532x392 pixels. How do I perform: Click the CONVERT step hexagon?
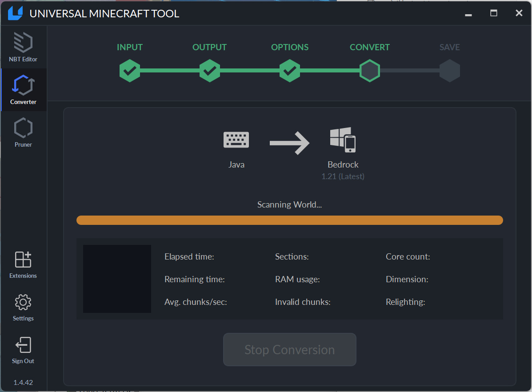(x=370, y=71)
